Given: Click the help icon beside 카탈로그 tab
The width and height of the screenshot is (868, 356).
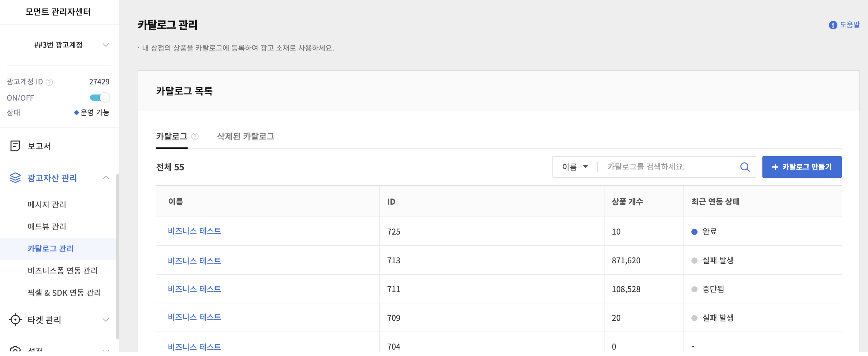Looking at the screenshot, I should [195, 136].
